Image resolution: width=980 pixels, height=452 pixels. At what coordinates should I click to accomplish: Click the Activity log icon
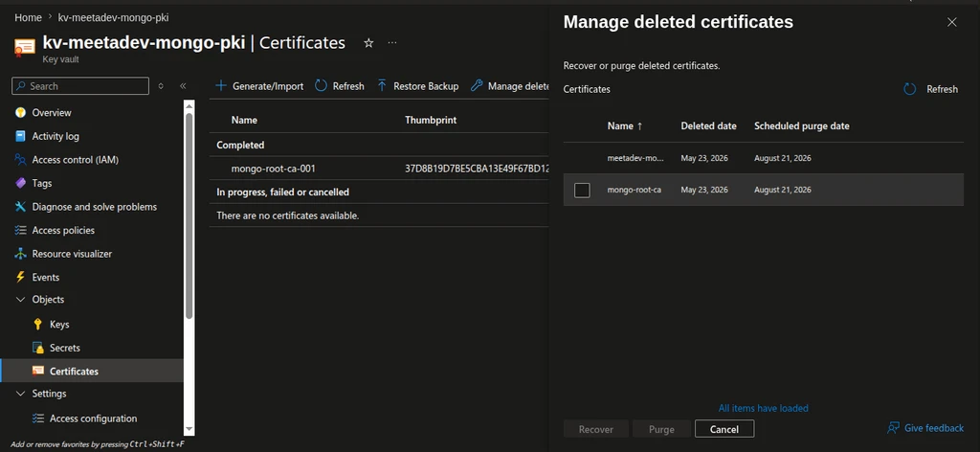pyautogui.click(x=20, y=136)
